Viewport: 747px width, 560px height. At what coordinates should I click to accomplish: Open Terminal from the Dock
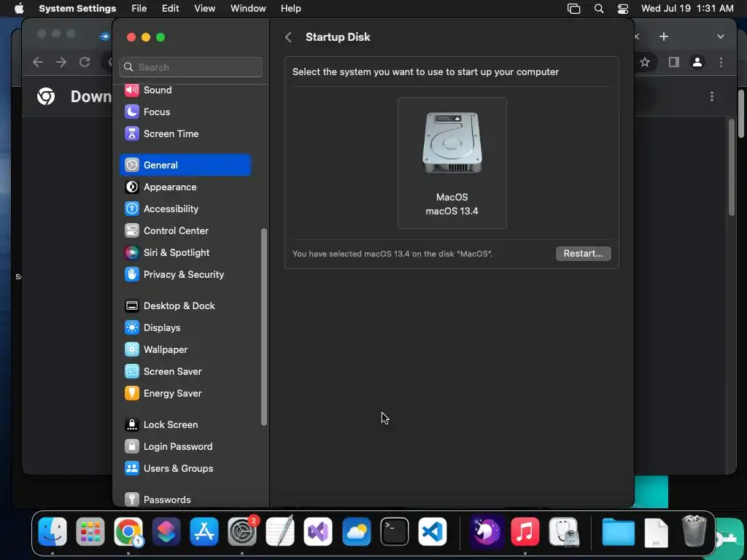395,532
